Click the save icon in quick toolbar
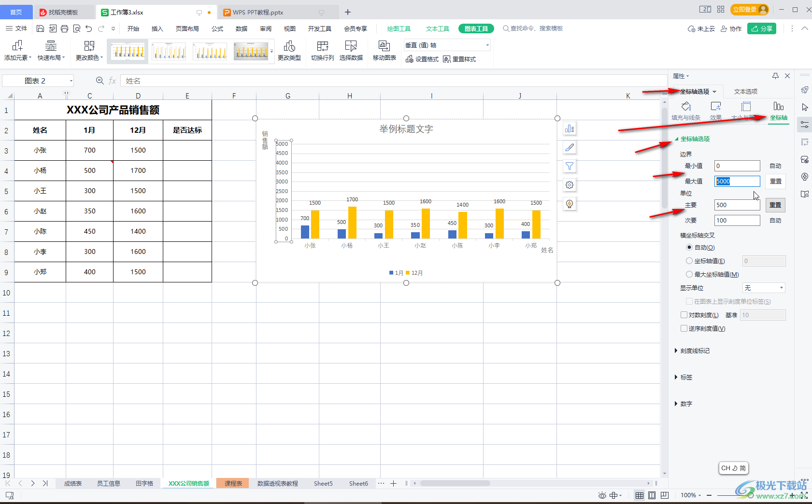 click(40, 28)
